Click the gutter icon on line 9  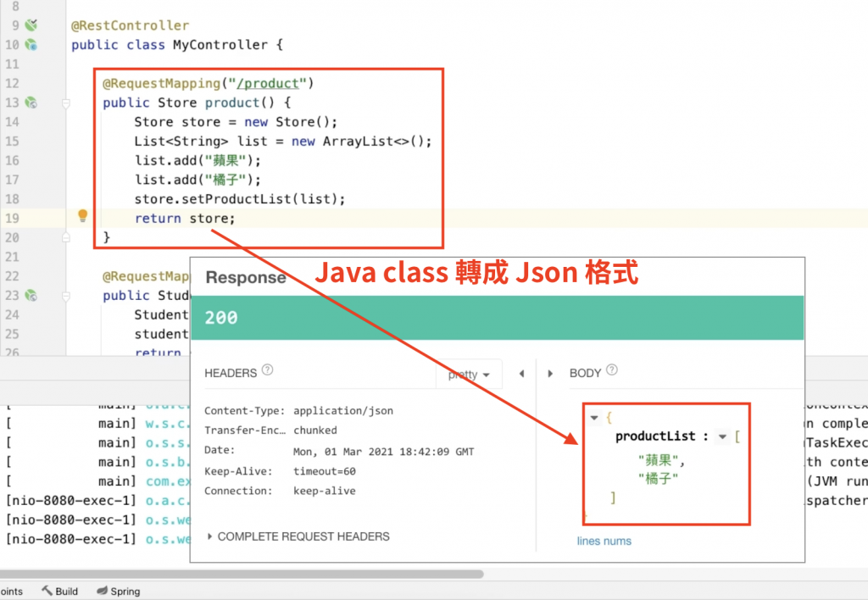31,25
